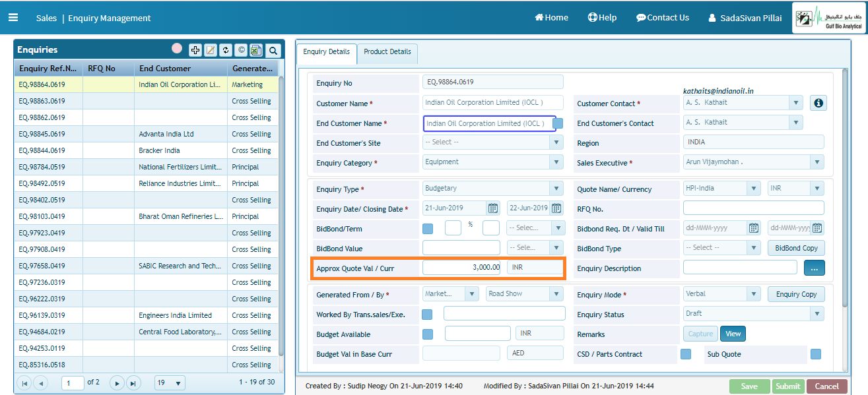Viewport: 868px width, 395px height.
Task: Click the Save button
Action: tap(749, 386)
